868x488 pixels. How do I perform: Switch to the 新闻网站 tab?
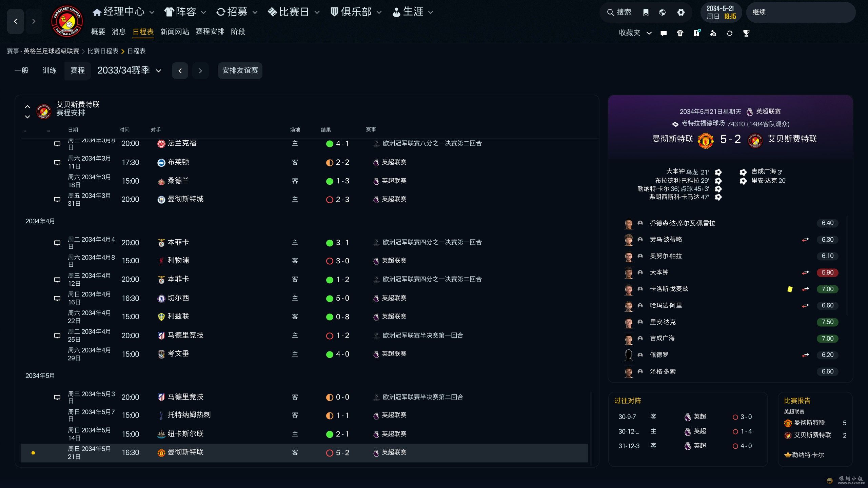click(175, 32)
